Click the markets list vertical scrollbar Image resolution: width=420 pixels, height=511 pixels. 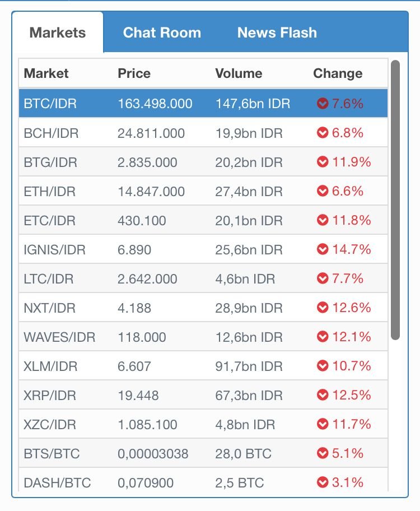click(x=395, y=200)
